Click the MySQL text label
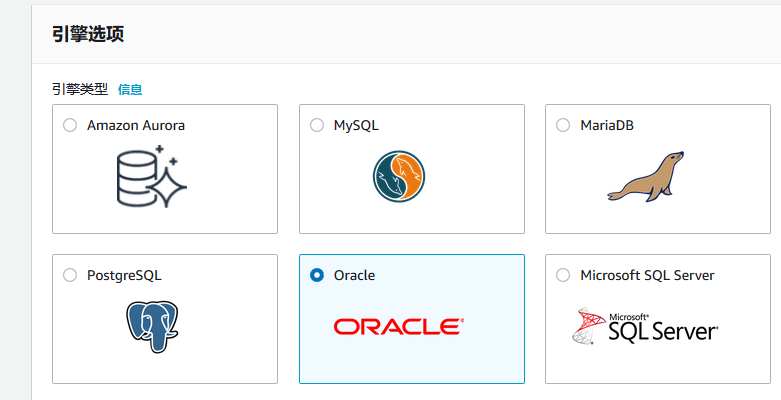 [x=356, y=126]
